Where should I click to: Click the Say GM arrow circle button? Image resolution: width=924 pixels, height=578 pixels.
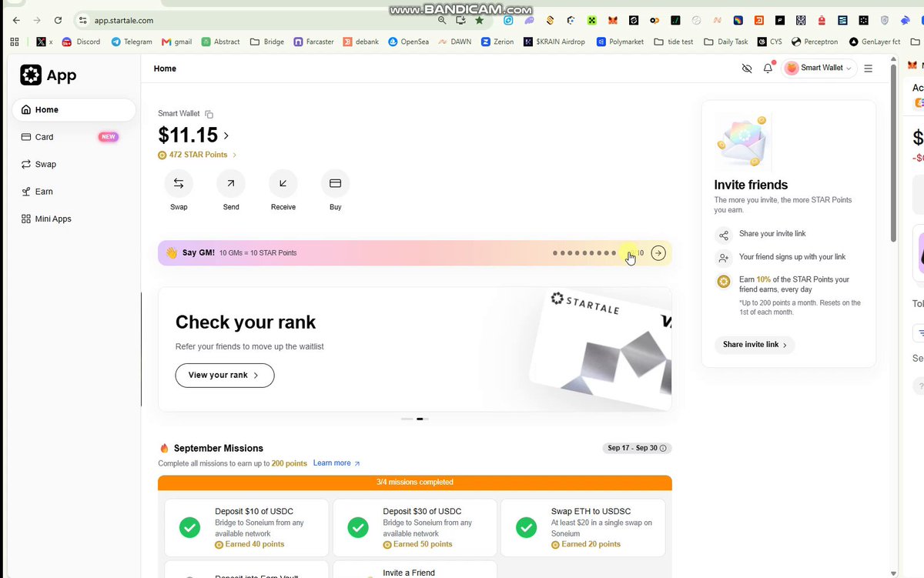pos(658,252)
